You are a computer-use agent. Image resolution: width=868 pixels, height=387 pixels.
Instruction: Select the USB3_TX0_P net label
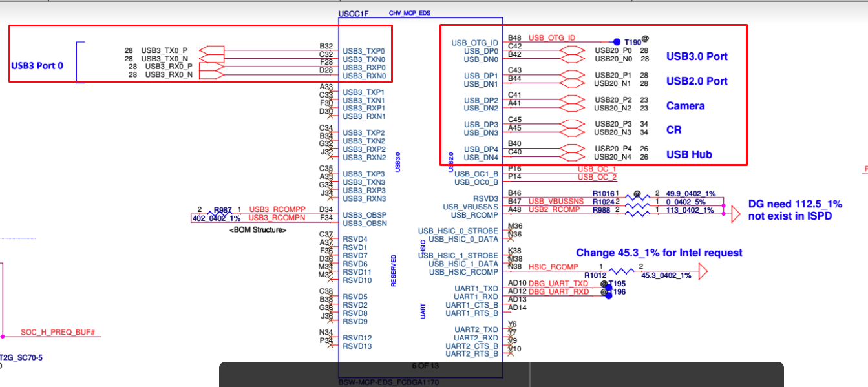[165, 50]
